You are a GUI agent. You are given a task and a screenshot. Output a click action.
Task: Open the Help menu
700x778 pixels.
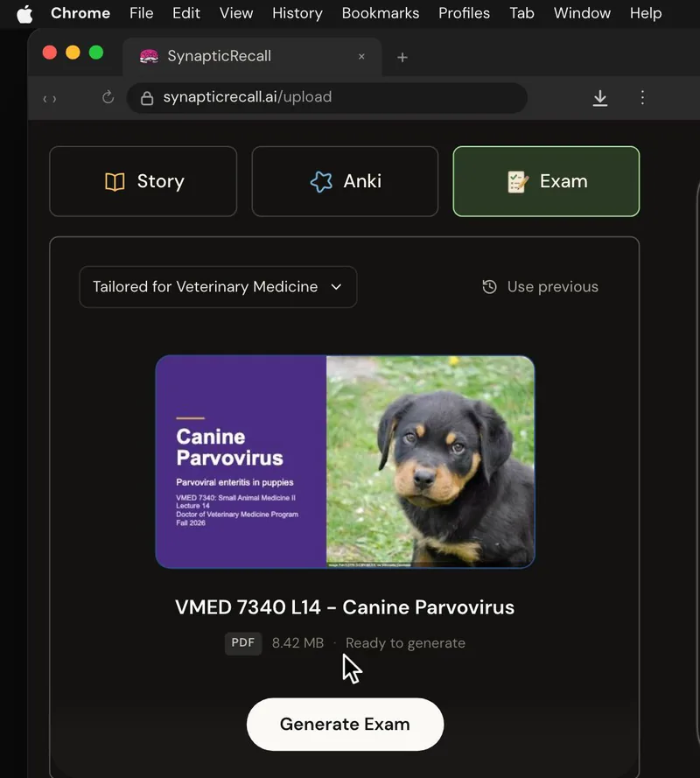[x=646, y=13]
